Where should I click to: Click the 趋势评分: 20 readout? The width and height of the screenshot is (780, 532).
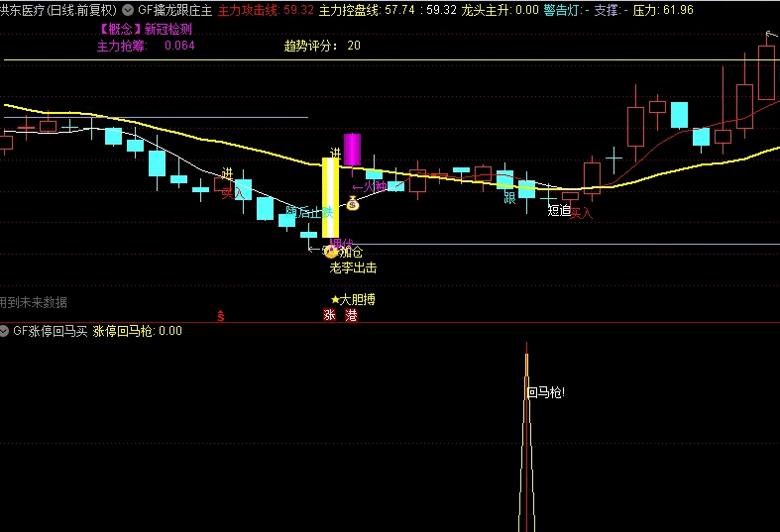[x=322, y=46]
